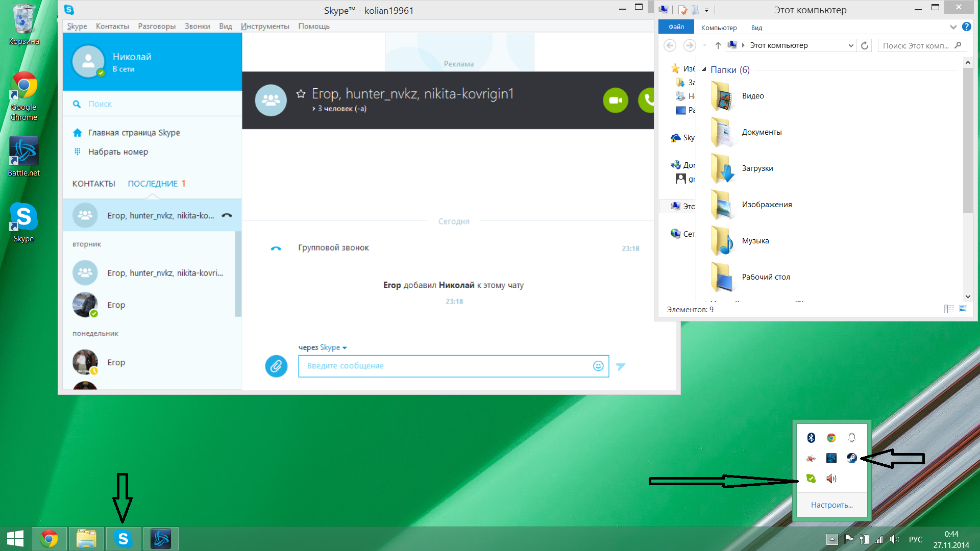Click the Настроить... link in tray popup

coord(831,505)
